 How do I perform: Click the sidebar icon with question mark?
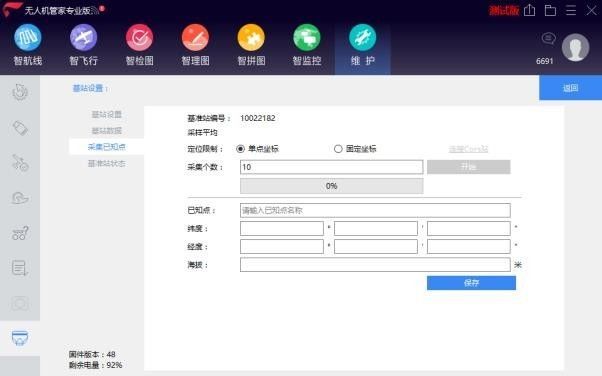click(20, 233)
